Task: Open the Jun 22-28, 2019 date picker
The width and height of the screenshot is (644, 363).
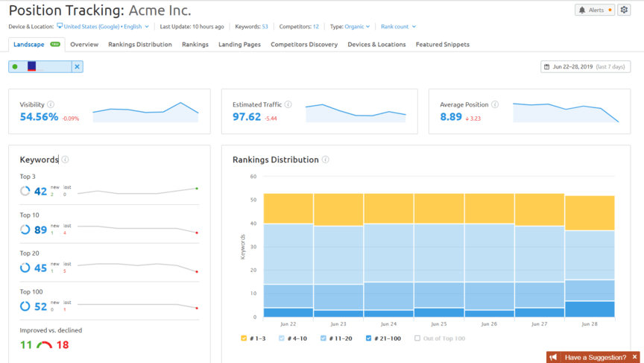Action: coord(585,66)
